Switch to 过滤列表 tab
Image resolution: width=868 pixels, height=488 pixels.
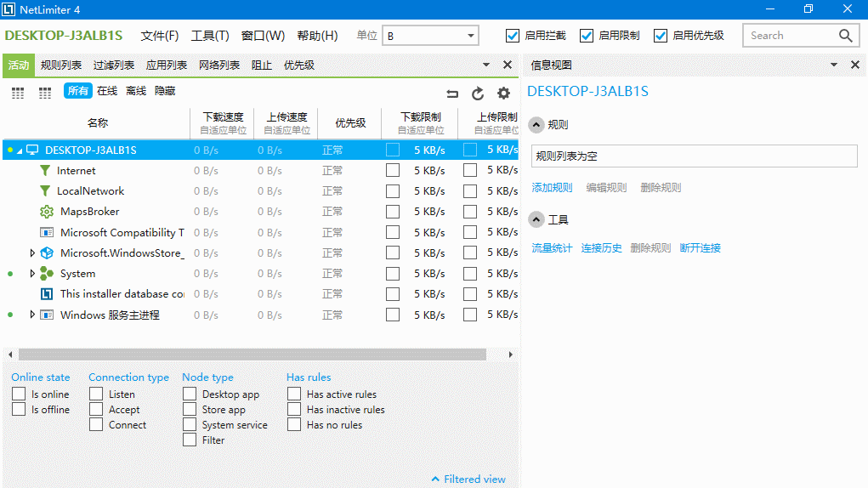[x=113, y=65]
